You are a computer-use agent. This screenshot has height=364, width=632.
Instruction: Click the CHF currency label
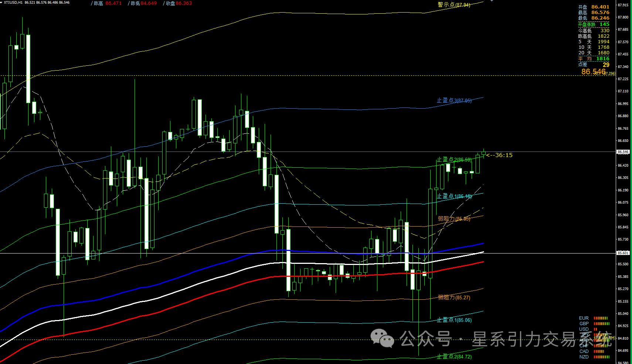pos(584,346)
